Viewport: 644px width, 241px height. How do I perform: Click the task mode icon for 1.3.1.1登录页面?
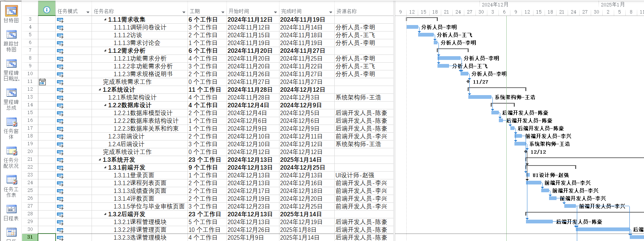[x=60, y=175]
